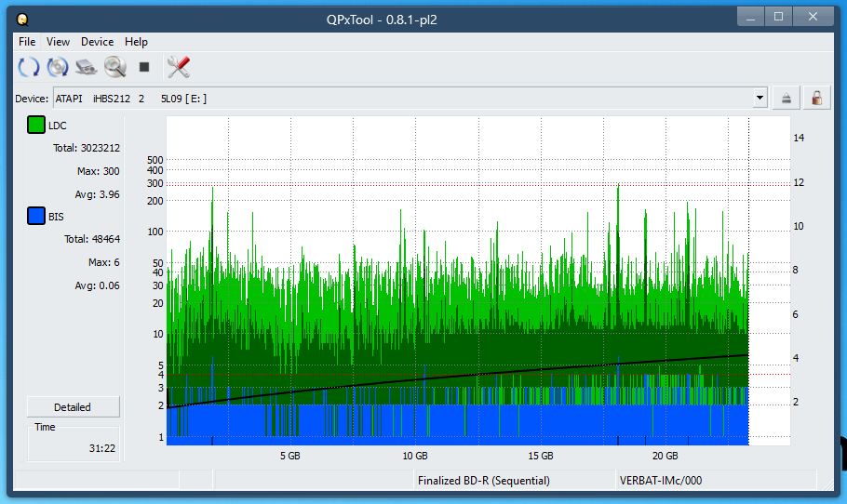Click the Finalized BD-R status bar field
Image resolution: width=847 pixels, height=504 pixels.
click(x=484, y=481)
